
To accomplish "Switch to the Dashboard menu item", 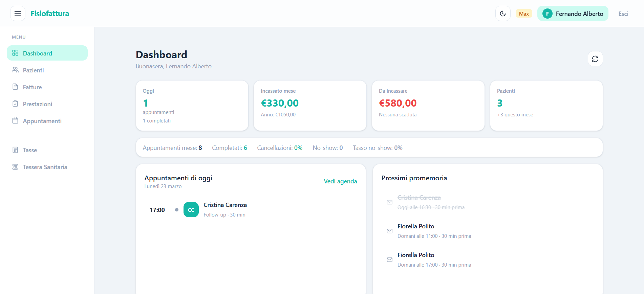I will [x=37, y=53].
